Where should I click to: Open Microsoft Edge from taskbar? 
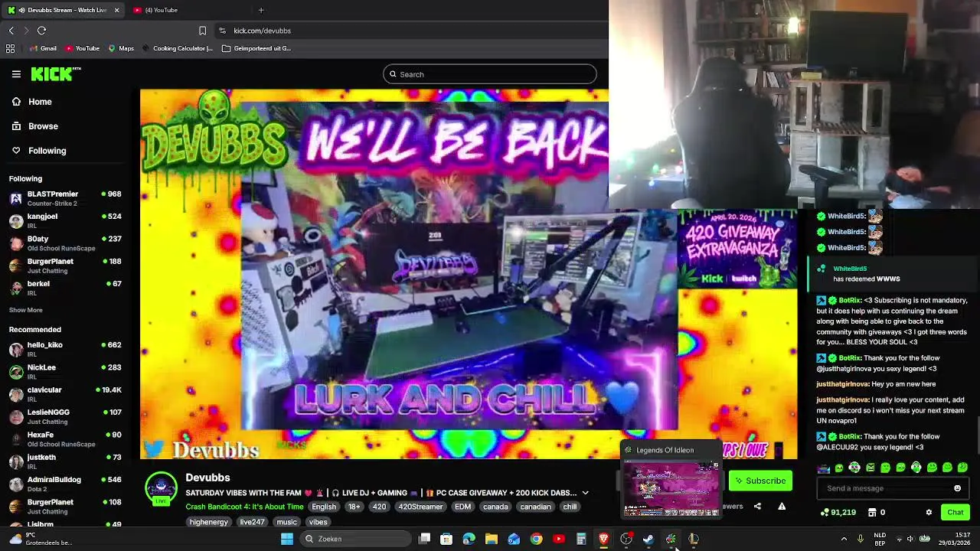(469, 539)
